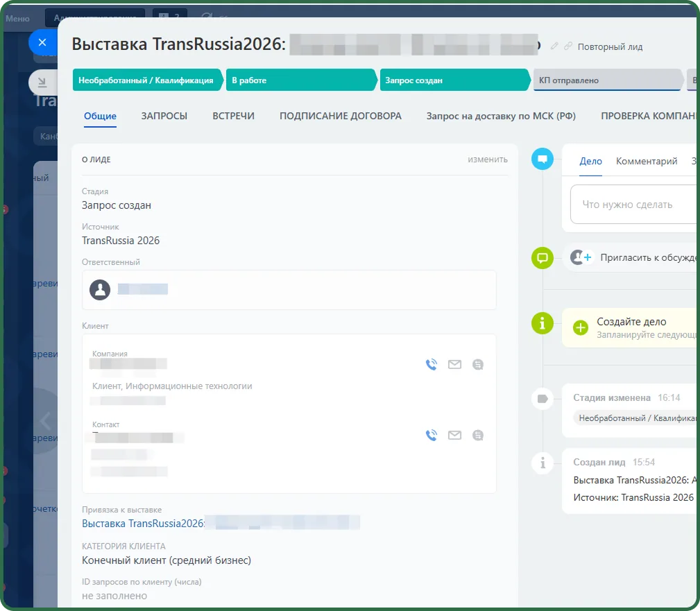Open messenger icon for the contact
This screenshot has width=700, height=611.
478,435
